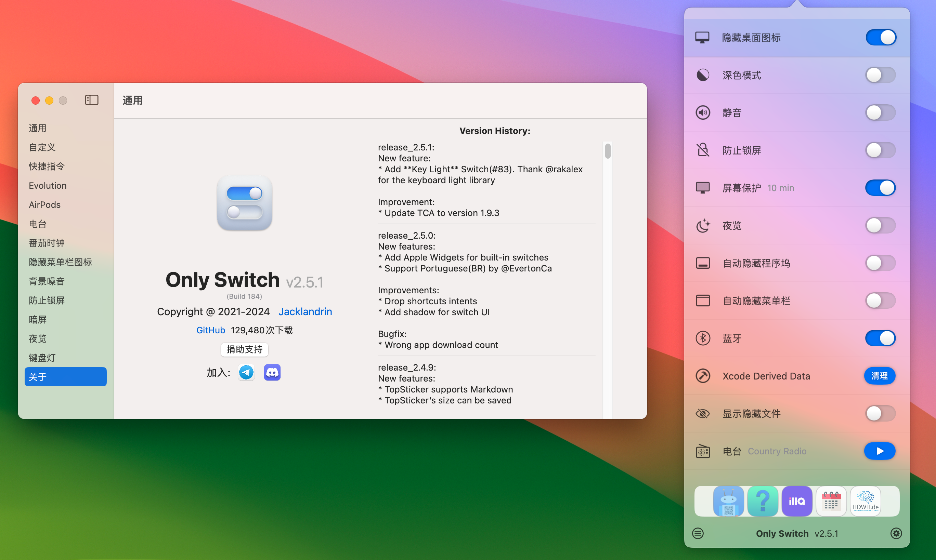Viewport: 936px width, 560px height.
Task: Click 显示隐藏文件 (Show Hidden Files) icon
Action: pyautogui.click(x=703, y=413)
